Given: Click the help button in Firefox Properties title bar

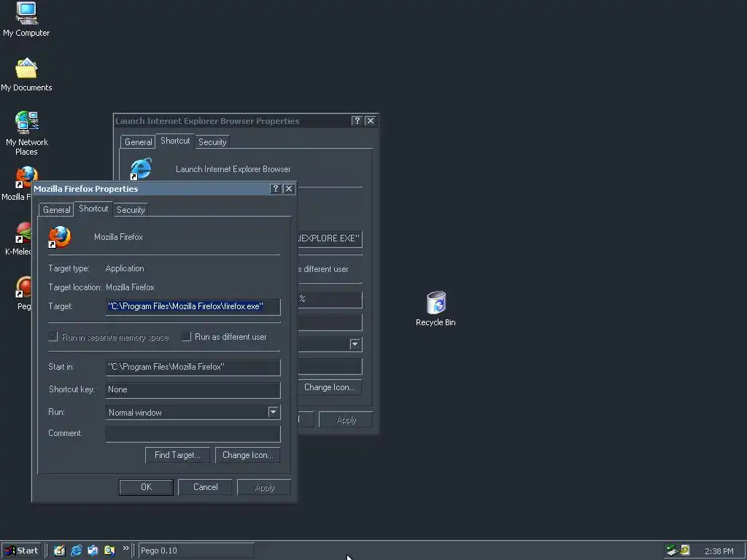Looking at the screenshot, I should click(x=275, y=189).
